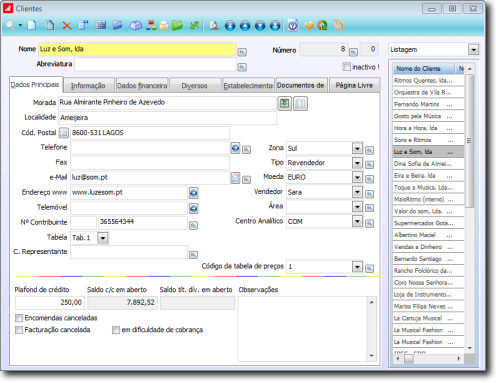Select Toque a Musica, Lda in client list
The height and width of the screenshot is (383, 496).
(428, 188)
